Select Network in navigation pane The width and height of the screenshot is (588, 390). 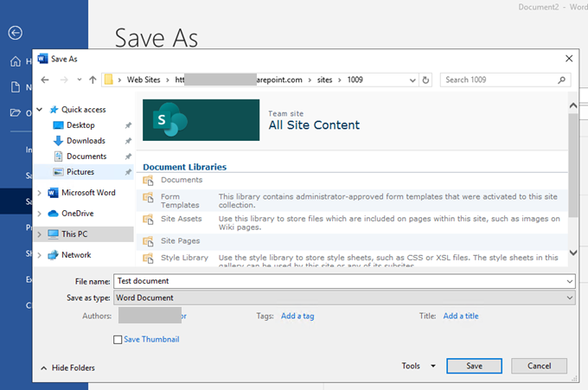pyautogui.click(x=76, y=255)
